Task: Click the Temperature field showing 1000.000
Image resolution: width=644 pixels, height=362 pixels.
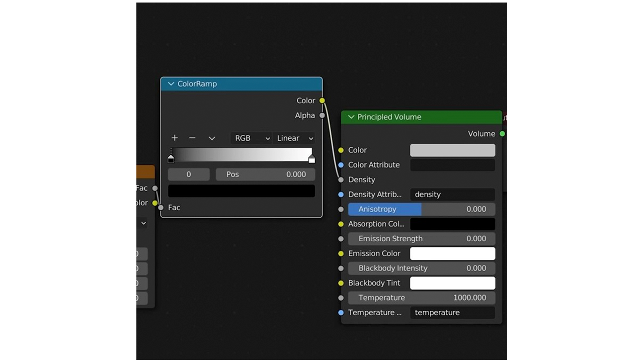Action: pos(422,298)
